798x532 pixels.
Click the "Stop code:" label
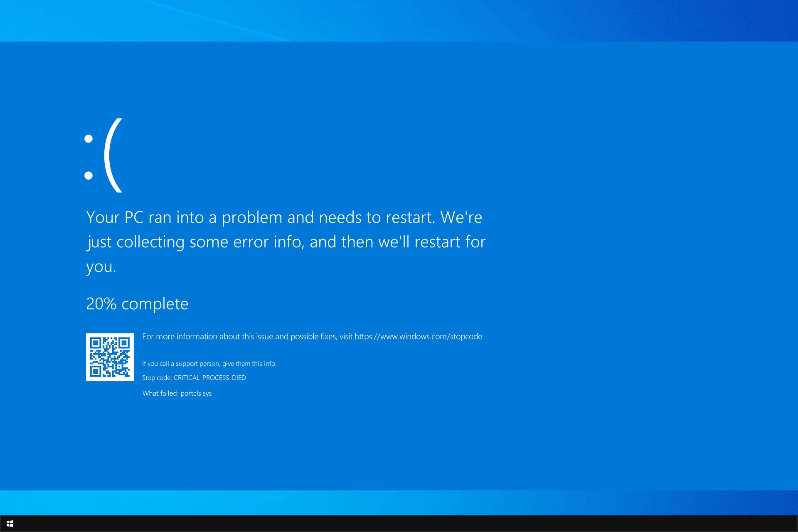pos(157,378)
